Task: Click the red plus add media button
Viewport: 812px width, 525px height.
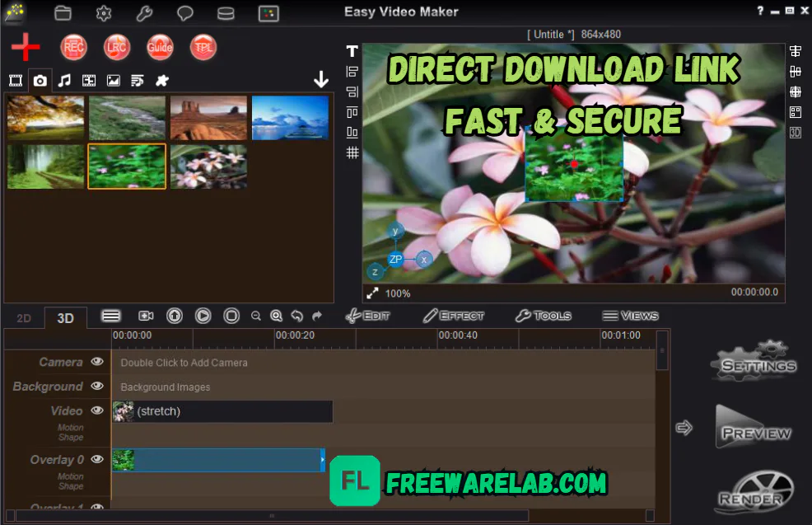Action: 26,47
